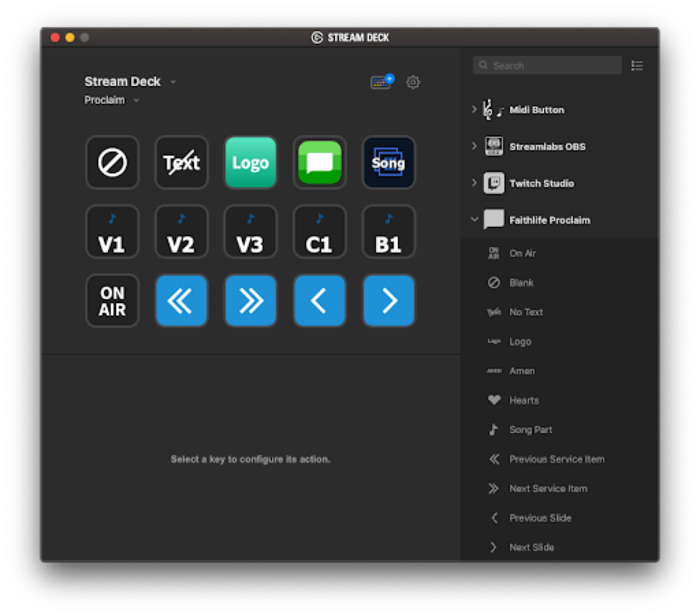The width and height of the screenshot is (700, 616).
Task: Select the blue single-left arrow key
Action: pos(320,300)
